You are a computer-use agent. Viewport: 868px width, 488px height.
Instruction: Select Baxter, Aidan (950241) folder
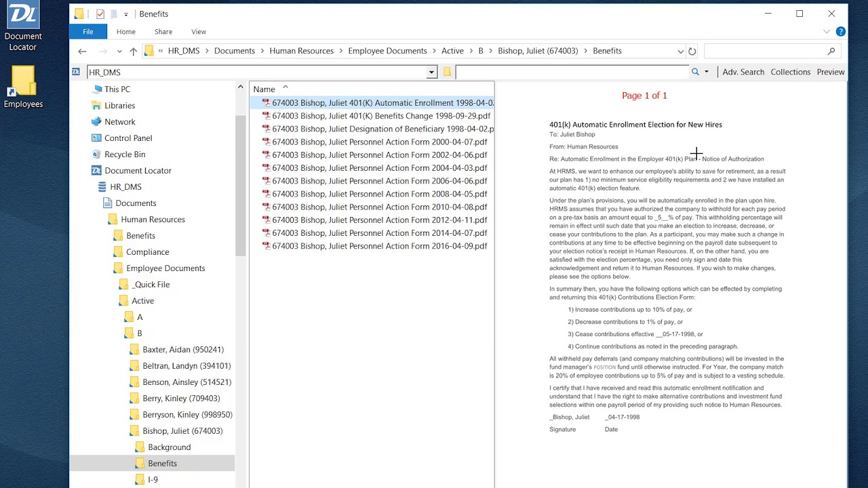tap(183, 350)
